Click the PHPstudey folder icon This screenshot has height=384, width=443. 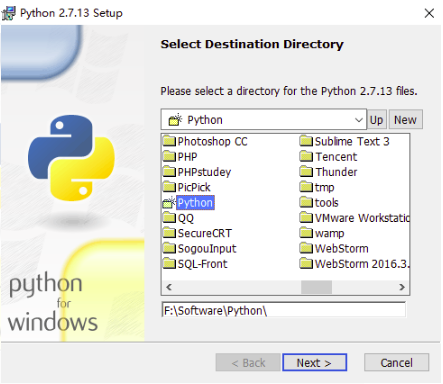(169, 172)
